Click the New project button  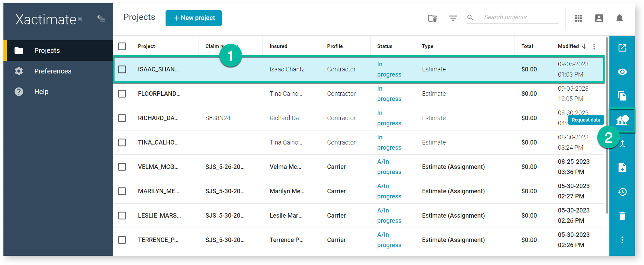click(194, 18)
